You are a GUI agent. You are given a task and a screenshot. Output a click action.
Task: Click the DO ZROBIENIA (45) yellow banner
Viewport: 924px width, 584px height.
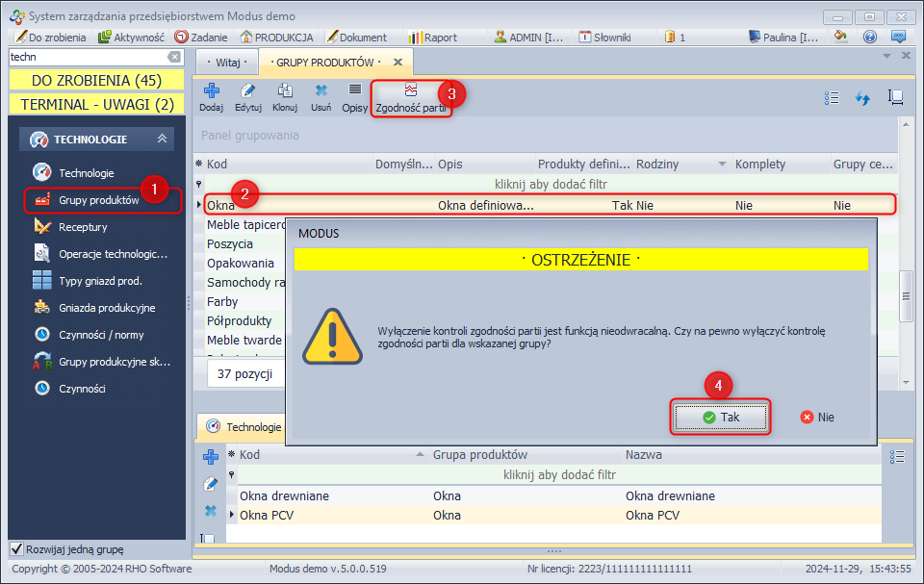(96, 80)
